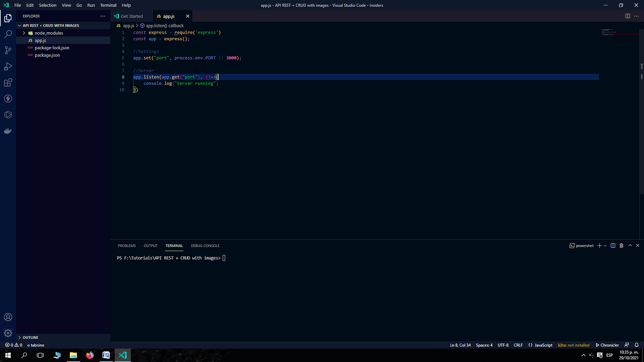This screenshot has height=362, width=644.
Task: Open the notifications bell in status bar
Action: click(637, 345)
